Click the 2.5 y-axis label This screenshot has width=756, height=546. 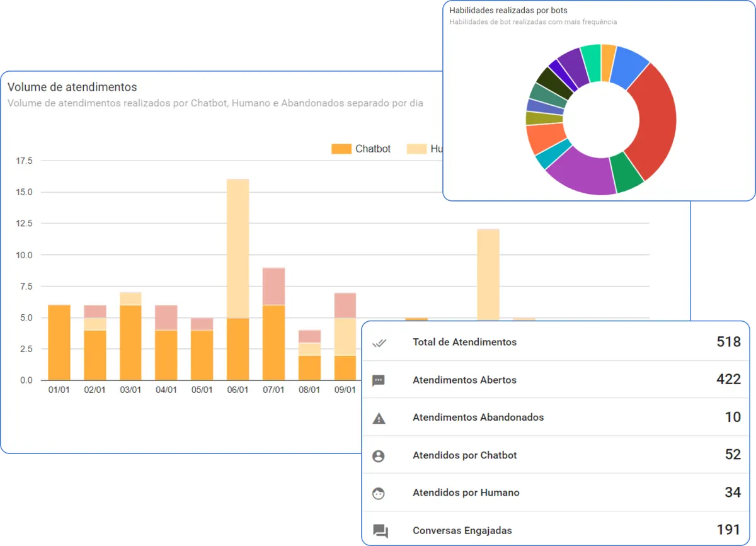[26, 349]
